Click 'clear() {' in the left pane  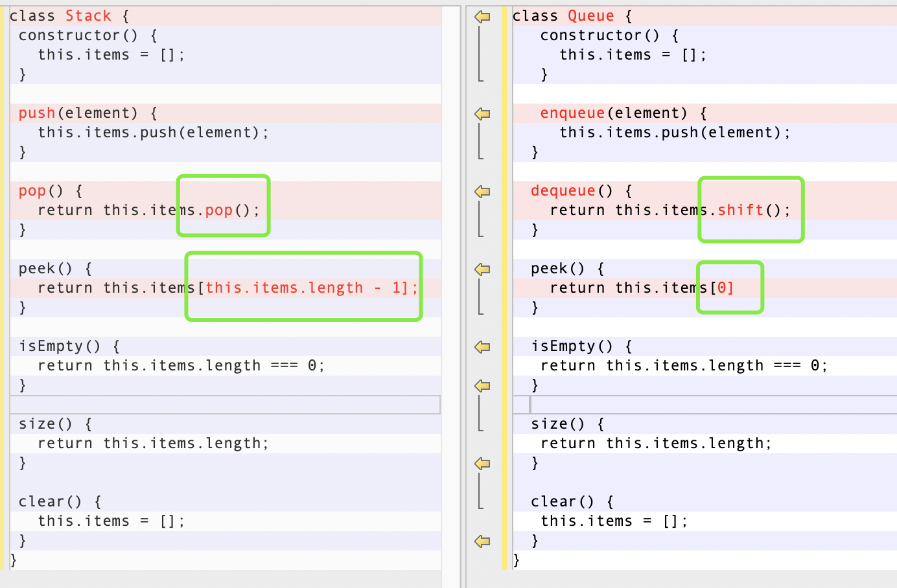(60, 502)
